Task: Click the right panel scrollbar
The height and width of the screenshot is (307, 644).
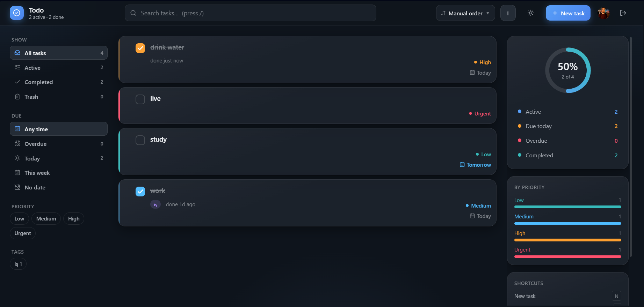Action: pyautogui.click(x=630, y=147)
